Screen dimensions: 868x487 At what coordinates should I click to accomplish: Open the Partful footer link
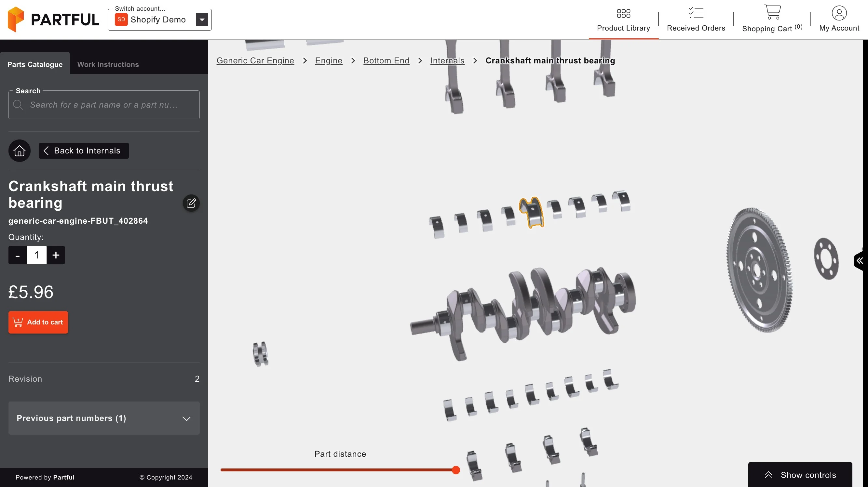[x=64, y=477]
